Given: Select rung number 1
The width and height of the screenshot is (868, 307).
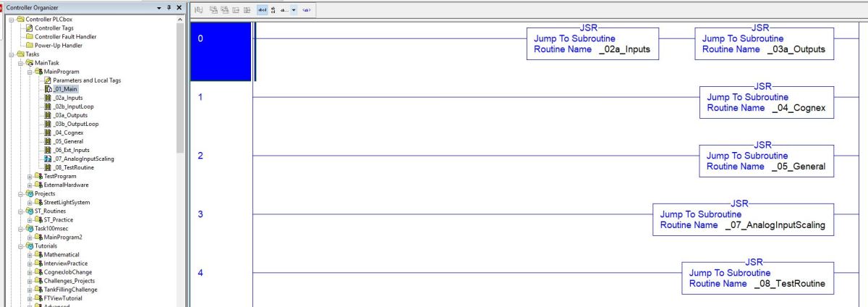Looking at the screenshot, I should click(x=200, y=98).
